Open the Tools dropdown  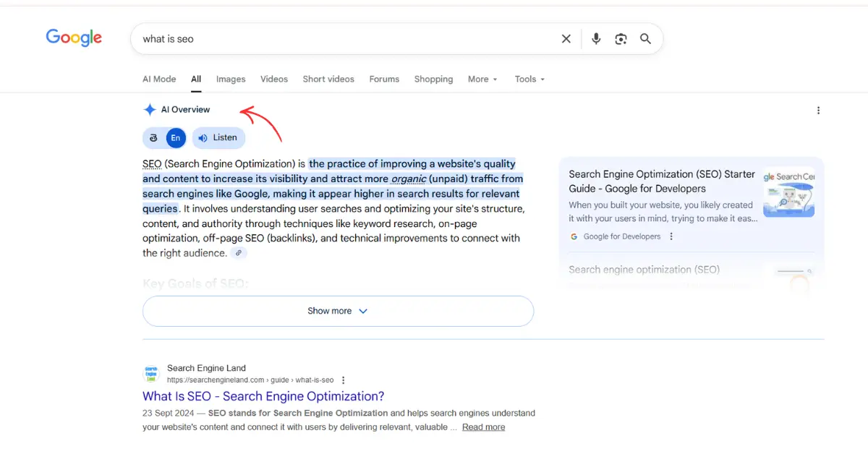(529, 79)
